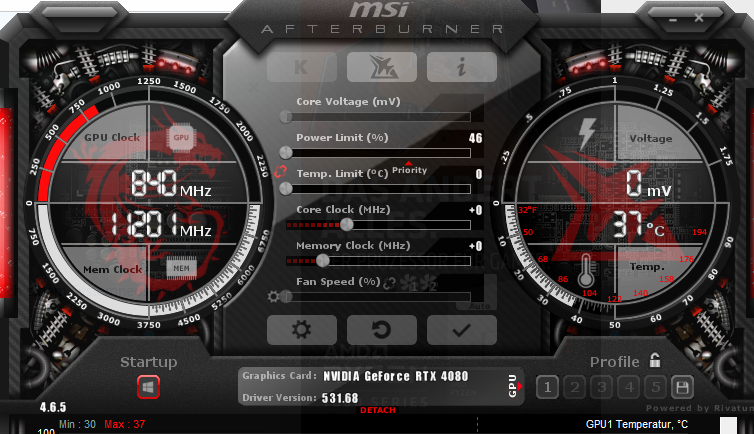The height and width of the screenshot is (434, 754).
Task: Minimize the Afterburner window
Action: click(x=673, y=20)
